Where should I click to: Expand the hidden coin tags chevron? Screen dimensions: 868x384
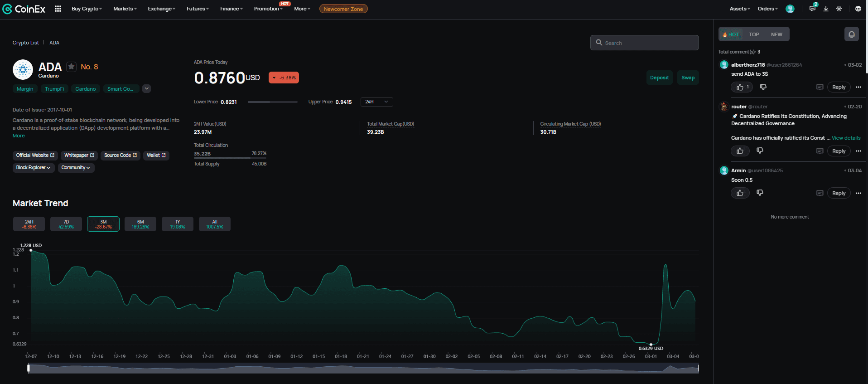click(146, 89)
